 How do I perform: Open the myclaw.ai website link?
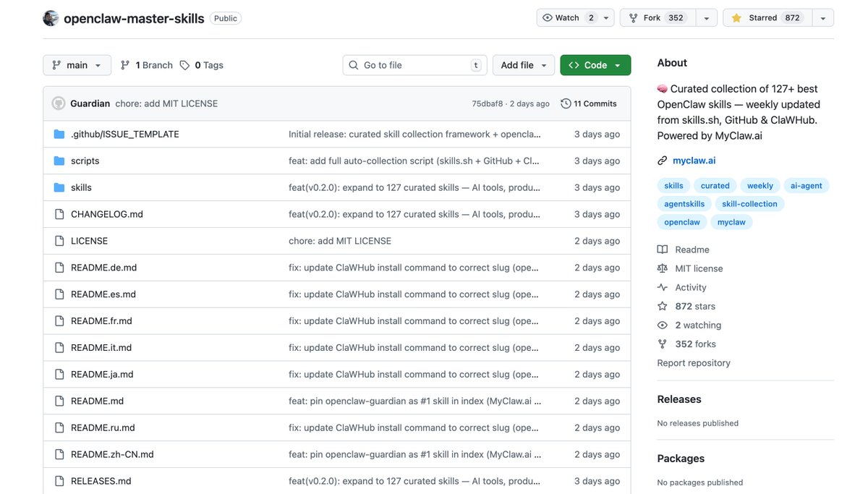(x=694, y=161)
